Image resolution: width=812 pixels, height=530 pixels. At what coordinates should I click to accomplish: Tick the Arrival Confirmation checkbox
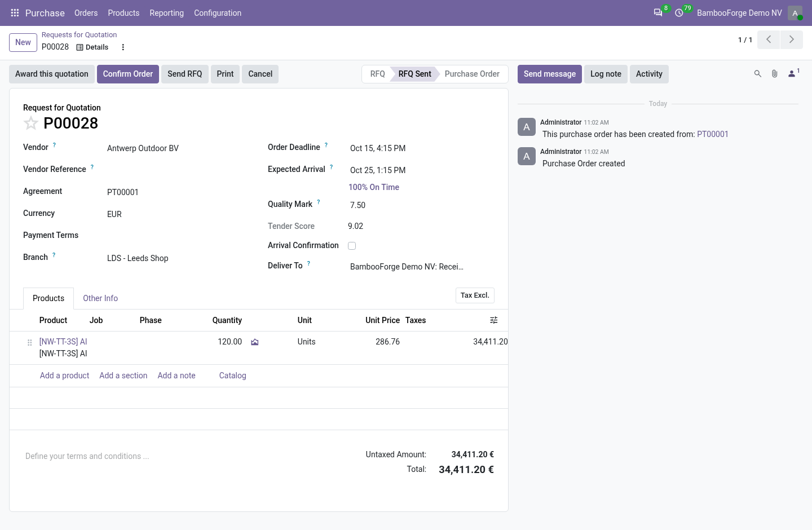pos(352,246)
